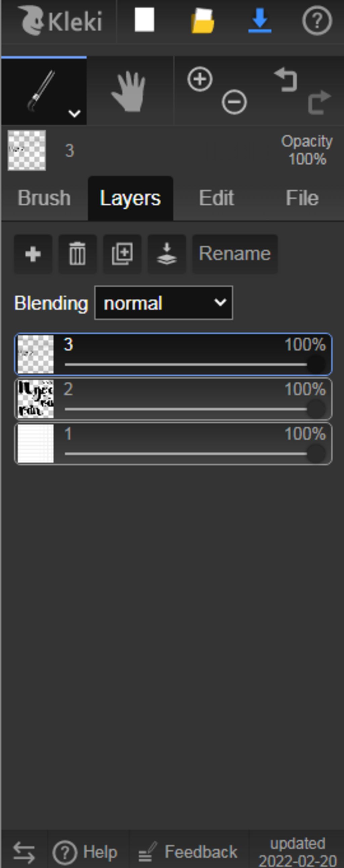
Task: Click the undo arrow icon
Action: [x=286, y=80]
